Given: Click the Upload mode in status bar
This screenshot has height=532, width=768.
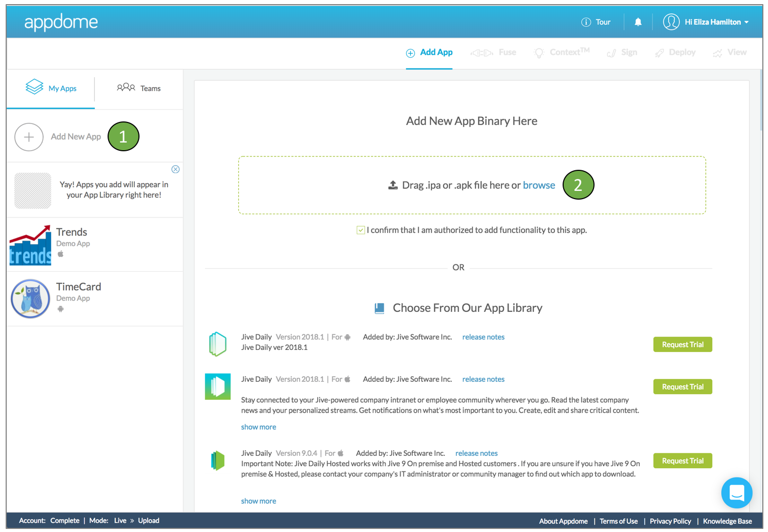Looking at the screenshot, I should (x=149, y=521).
